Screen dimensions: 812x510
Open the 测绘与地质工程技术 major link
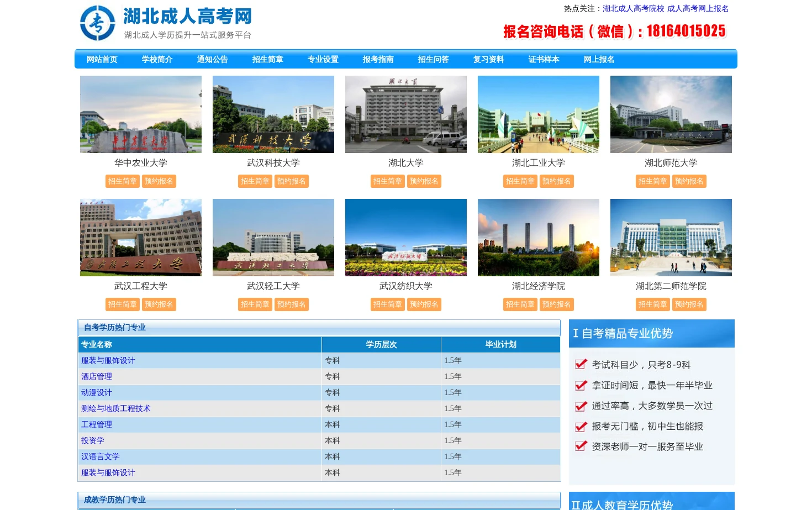point(116,408)
